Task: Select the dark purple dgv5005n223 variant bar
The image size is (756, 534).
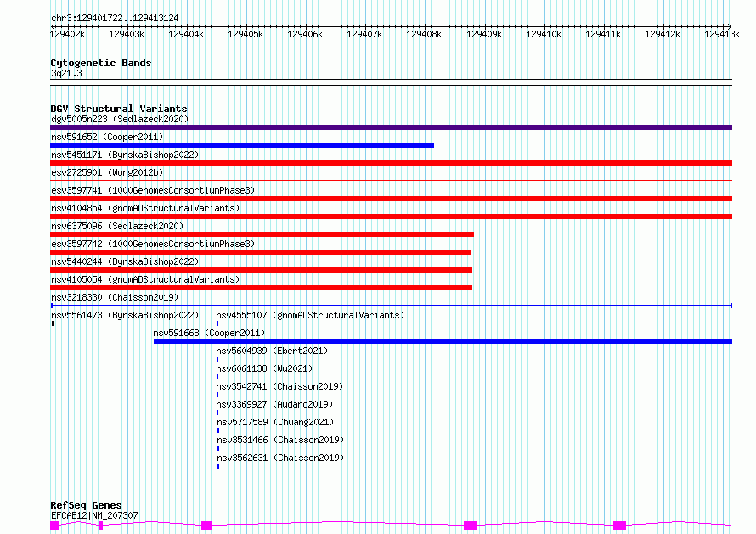Action: 391,127
